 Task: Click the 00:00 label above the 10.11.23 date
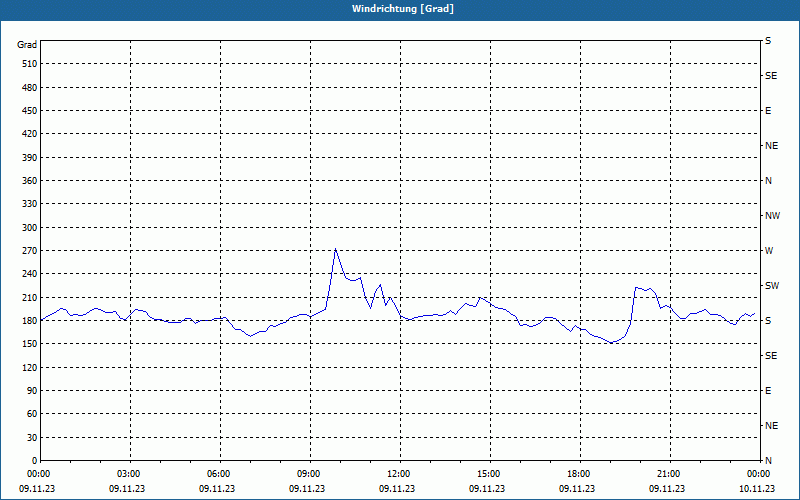point(758,474)
